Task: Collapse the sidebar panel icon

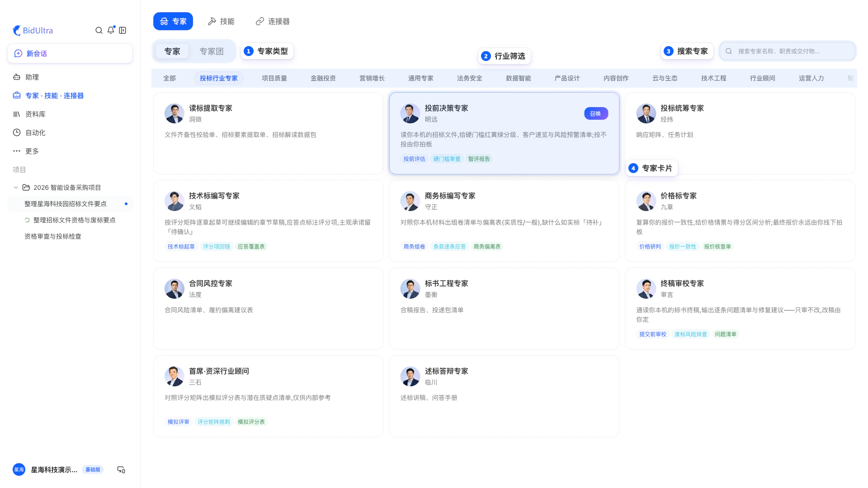Action: click(x=123, y=30)
